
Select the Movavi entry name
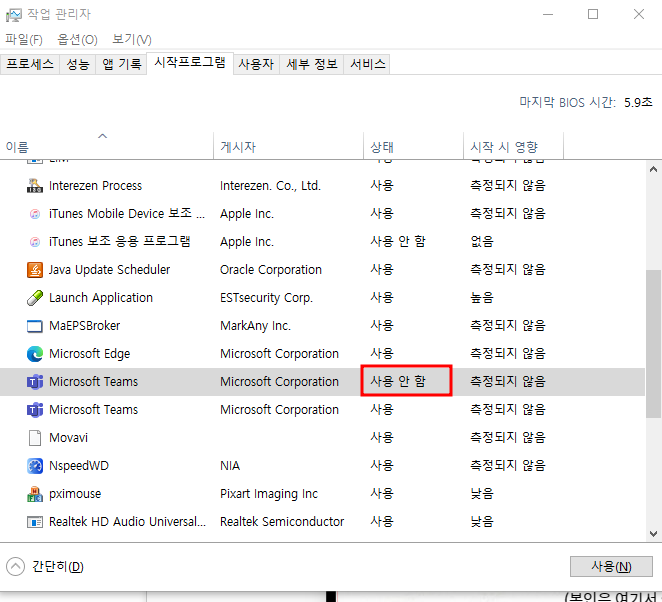click(x=68, y=438)
